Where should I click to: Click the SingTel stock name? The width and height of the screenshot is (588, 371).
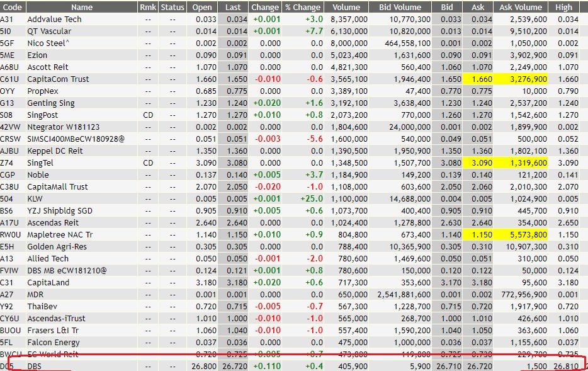click(40, 163)
